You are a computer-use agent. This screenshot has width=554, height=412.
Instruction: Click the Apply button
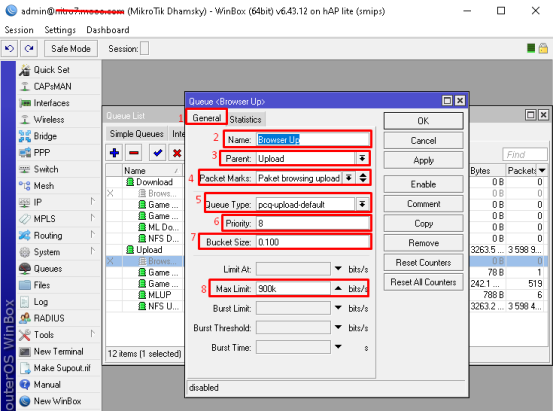(423, 160)
